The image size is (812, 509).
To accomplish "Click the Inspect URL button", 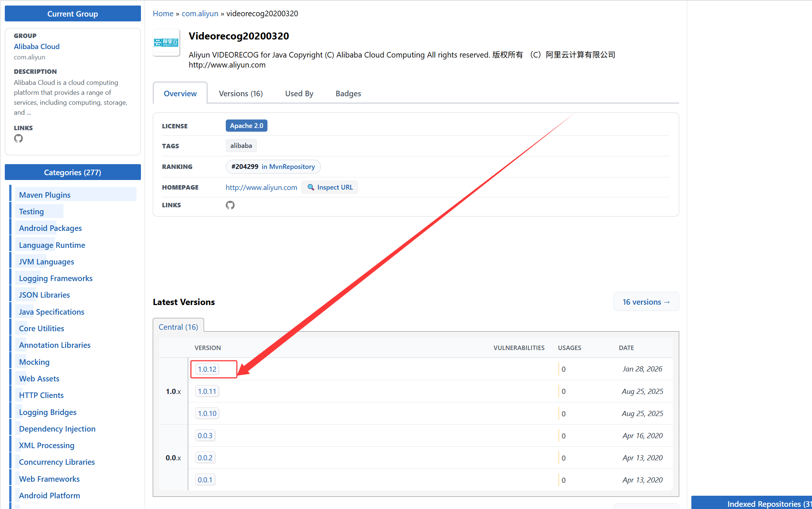I will (x=329, y=187).
